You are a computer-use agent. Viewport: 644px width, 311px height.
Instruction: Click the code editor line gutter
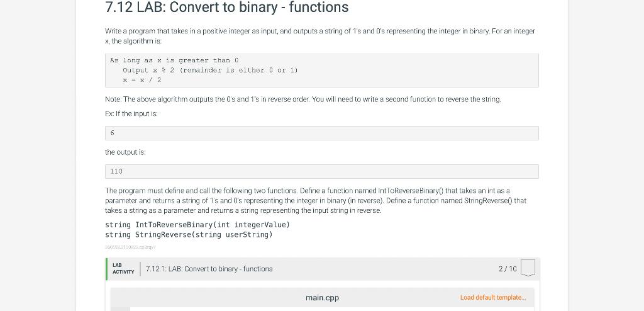coord(120,309)
